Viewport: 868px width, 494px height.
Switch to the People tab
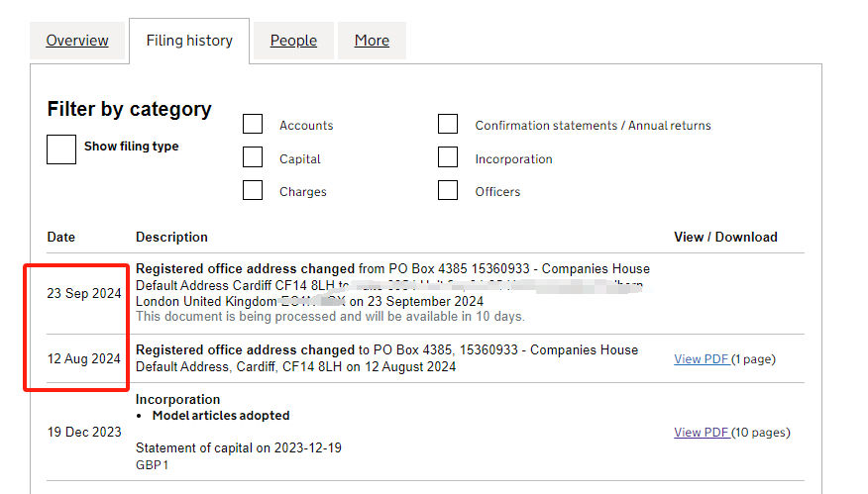point(293,41)
